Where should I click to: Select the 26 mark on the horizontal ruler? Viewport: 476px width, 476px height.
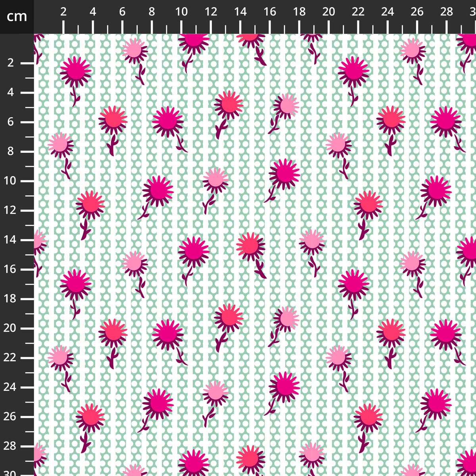417,12
